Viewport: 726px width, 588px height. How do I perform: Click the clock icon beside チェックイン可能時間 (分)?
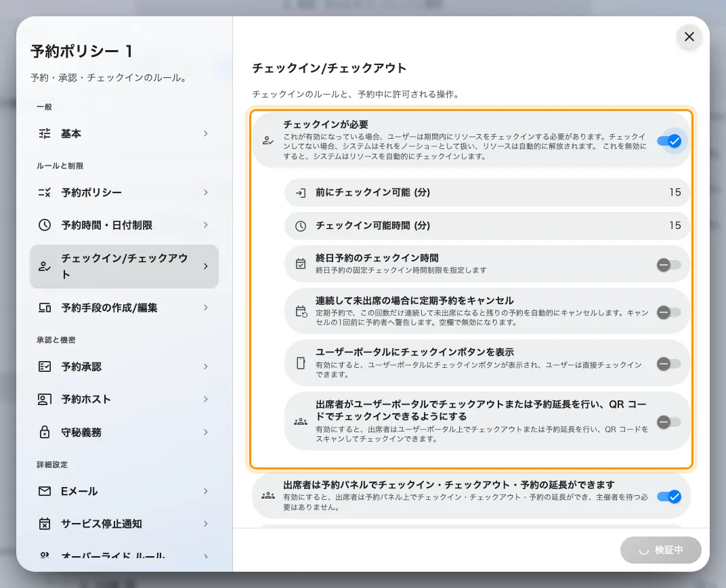tap(301, 226)
